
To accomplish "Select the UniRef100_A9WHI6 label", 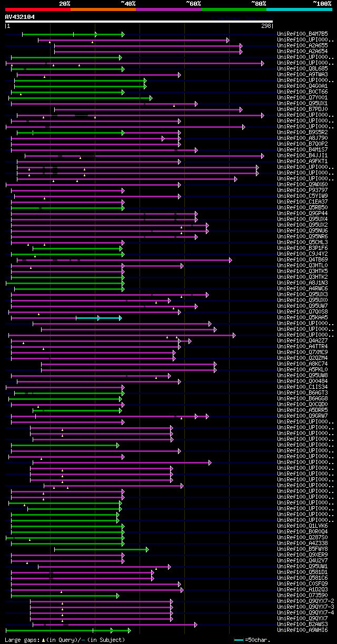I will (302, 630).
